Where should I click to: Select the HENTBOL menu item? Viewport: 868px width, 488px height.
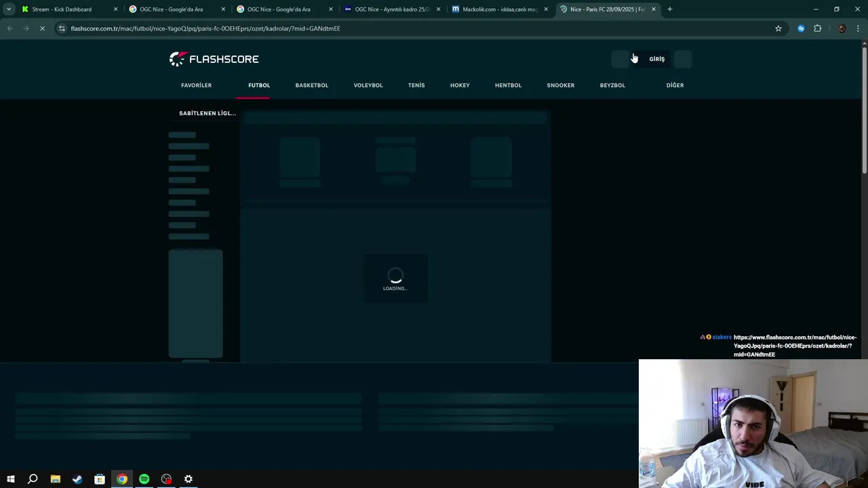pyautogui.click(x=508, y=85)
